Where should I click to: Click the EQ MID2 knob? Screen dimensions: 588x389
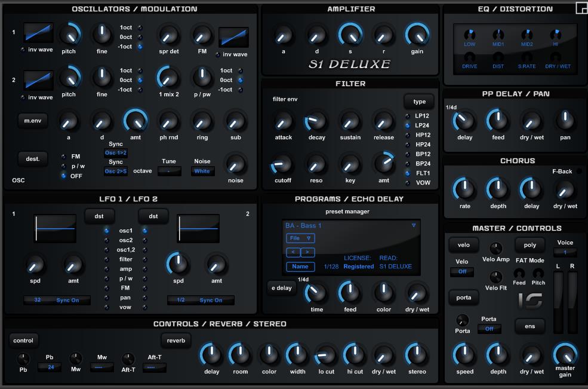(527, 35)
